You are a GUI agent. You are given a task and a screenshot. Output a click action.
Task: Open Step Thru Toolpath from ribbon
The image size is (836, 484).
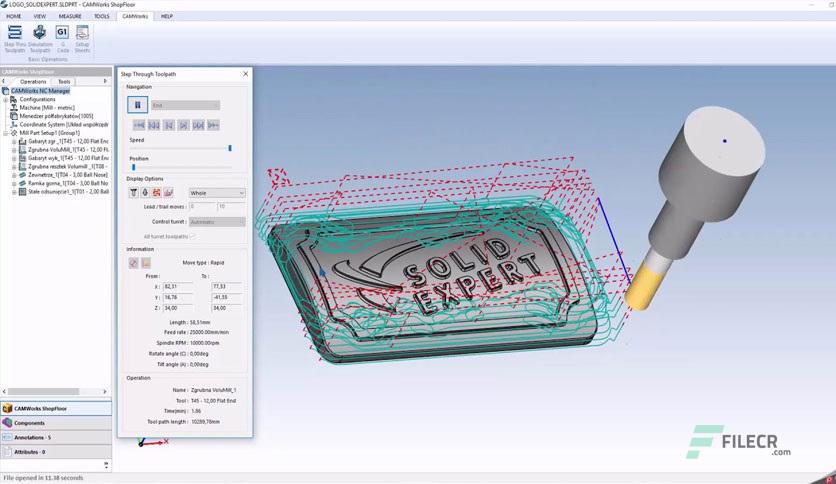[x=14, y=38]
